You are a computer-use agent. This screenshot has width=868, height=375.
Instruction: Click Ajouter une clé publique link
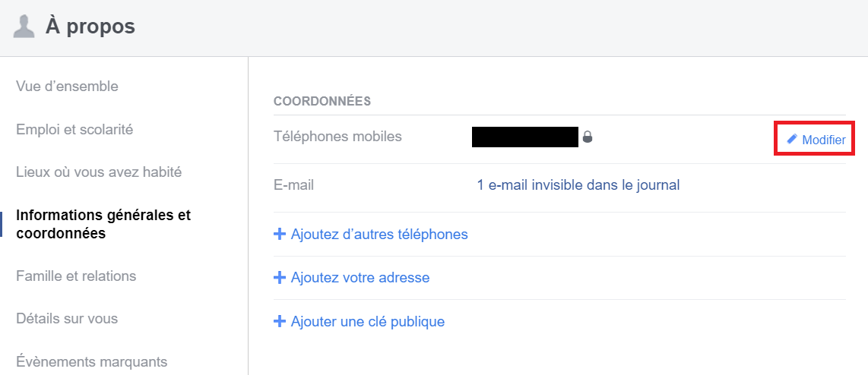click(x=368, y=321)
